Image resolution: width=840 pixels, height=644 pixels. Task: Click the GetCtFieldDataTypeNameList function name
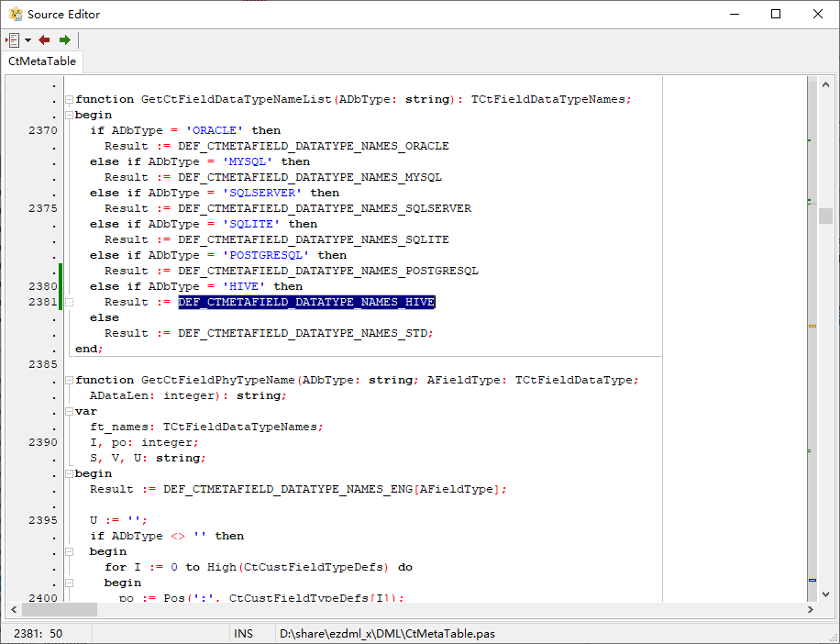(237, 100)
